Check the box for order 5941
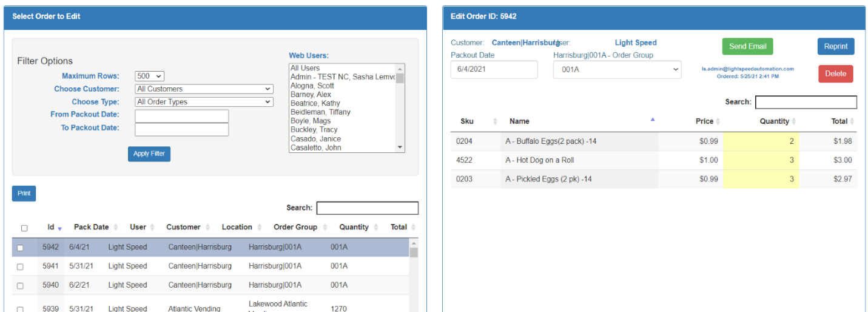Viewport: 868px width, 312px height. (20, 266)
